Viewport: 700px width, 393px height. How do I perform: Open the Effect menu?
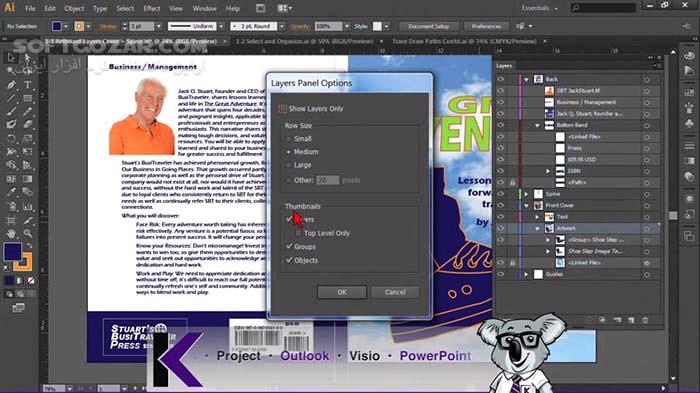click(152, 8)
